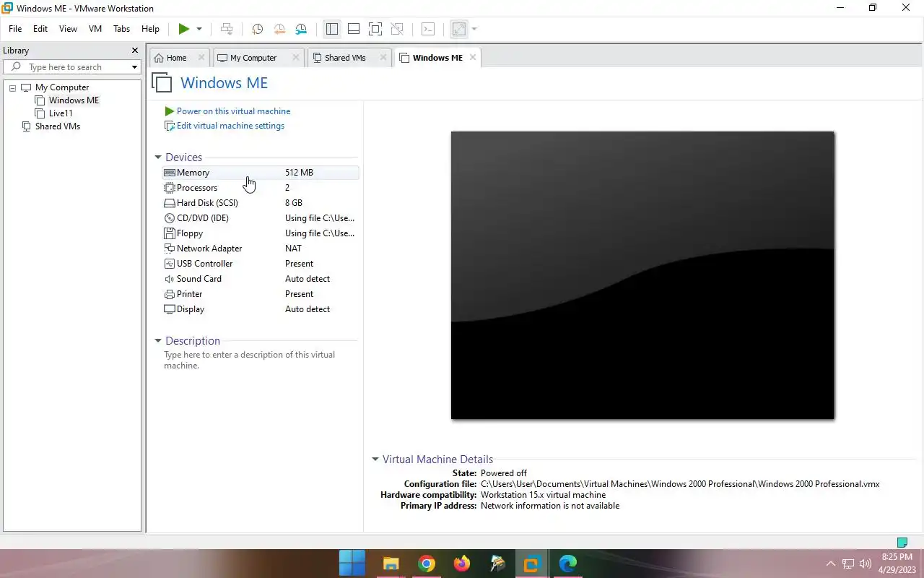Select the Sound Card device icon
Screen dimensions: 924x578
click(x=170, y=279)
